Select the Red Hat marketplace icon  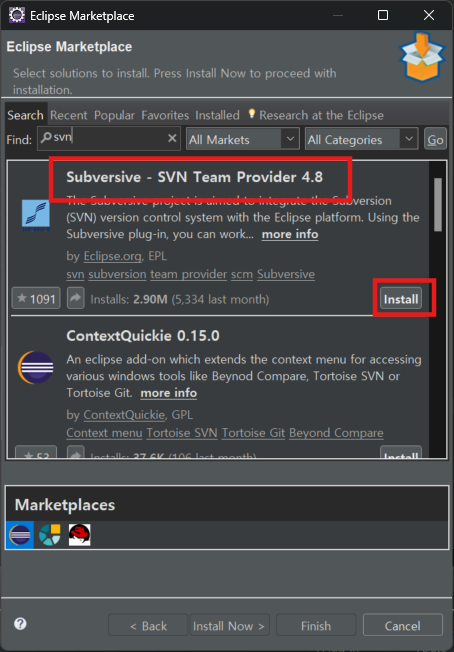(x=79, y=535)
